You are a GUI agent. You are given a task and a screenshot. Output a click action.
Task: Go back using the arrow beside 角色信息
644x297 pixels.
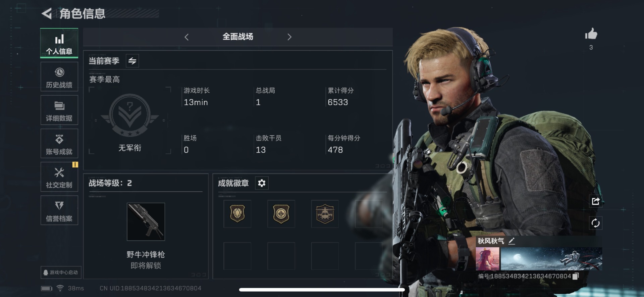(46, 14)
